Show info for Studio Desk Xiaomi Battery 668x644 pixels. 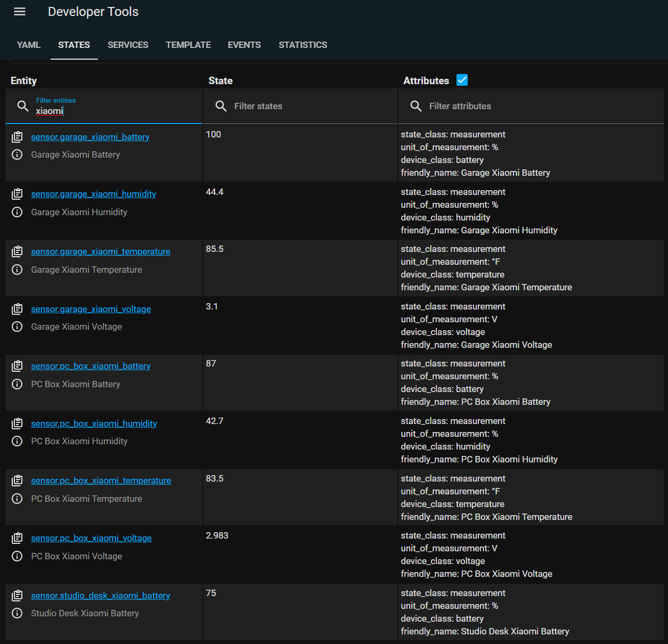[17, 613]
